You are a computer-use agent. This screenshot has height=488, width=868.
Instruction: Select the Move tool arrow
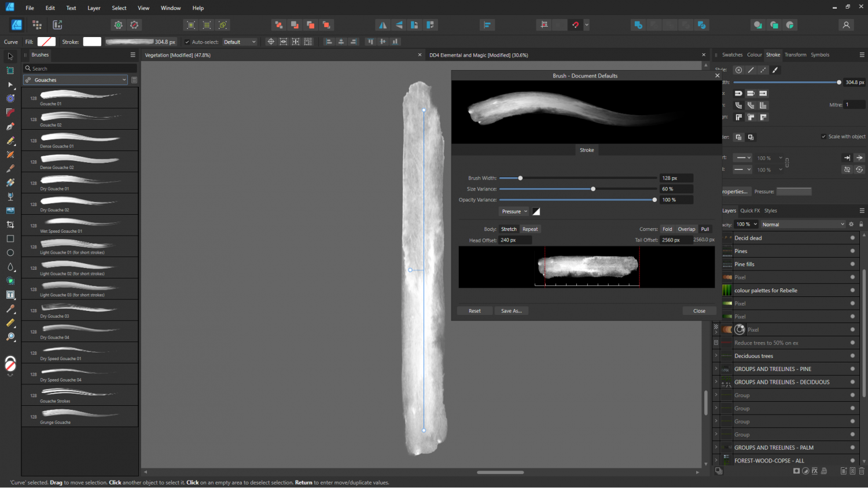pyautogui.click(x=10, y=57)
